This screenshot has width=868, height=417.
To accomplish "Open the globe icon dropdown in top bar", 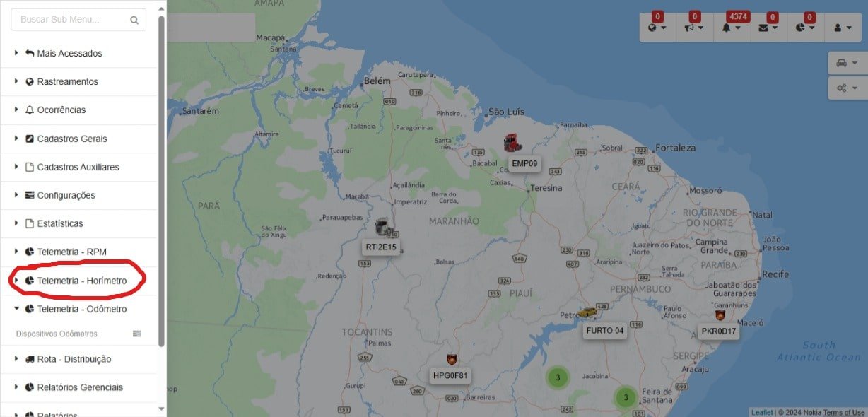I will tap(657, 28).
